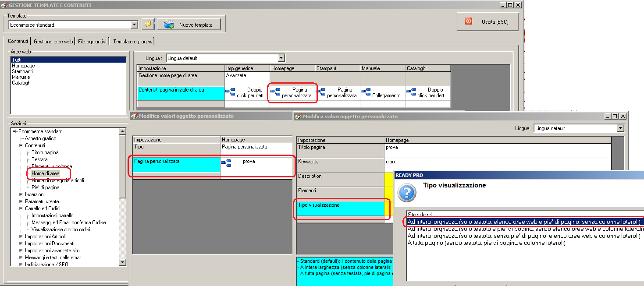Screen dimensions: 644x286
Task: Select Testata in the Sezioni tree
Action: (39, 159)
